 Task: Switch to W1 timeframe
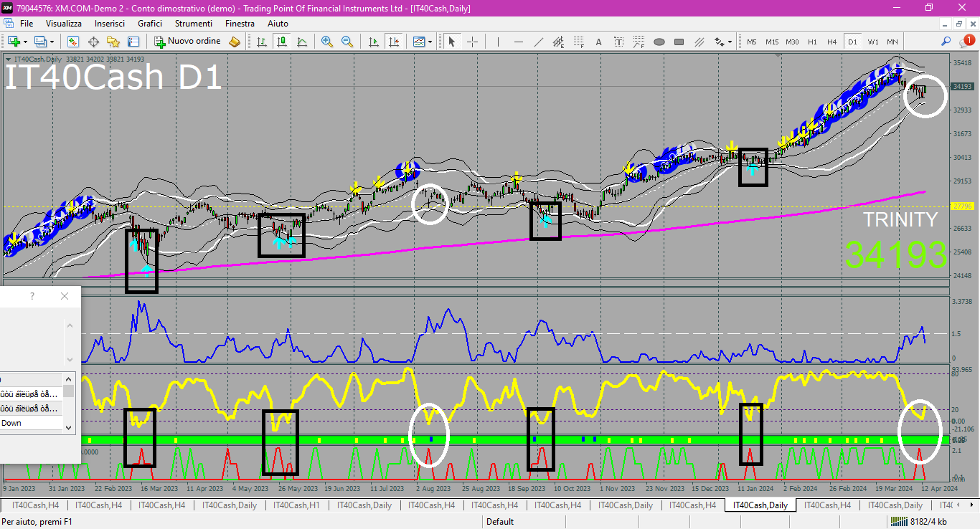[x=872, y=42]
